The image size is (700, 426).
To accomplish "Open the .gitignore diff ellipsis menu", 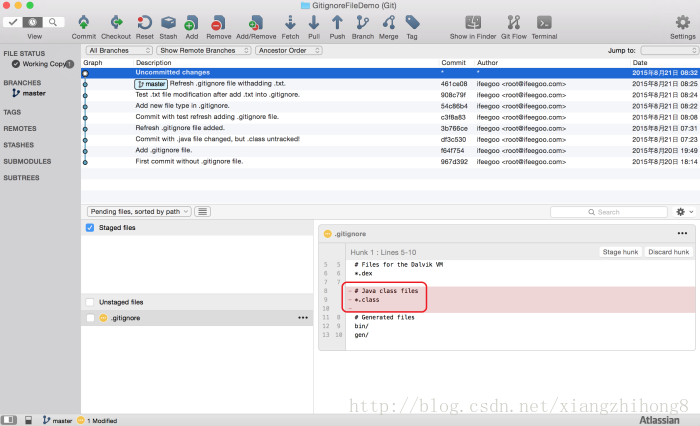I will 682,234.
